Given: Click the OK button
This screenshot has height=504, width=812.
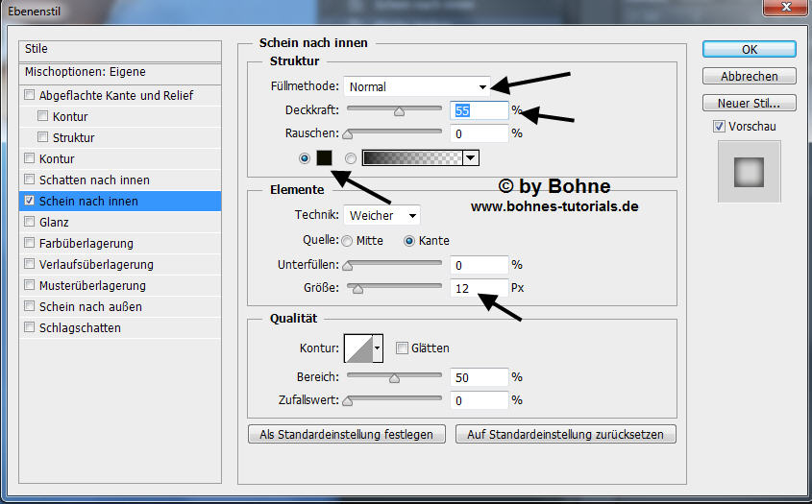Looking at the screenshot, I should click(750, 49).
